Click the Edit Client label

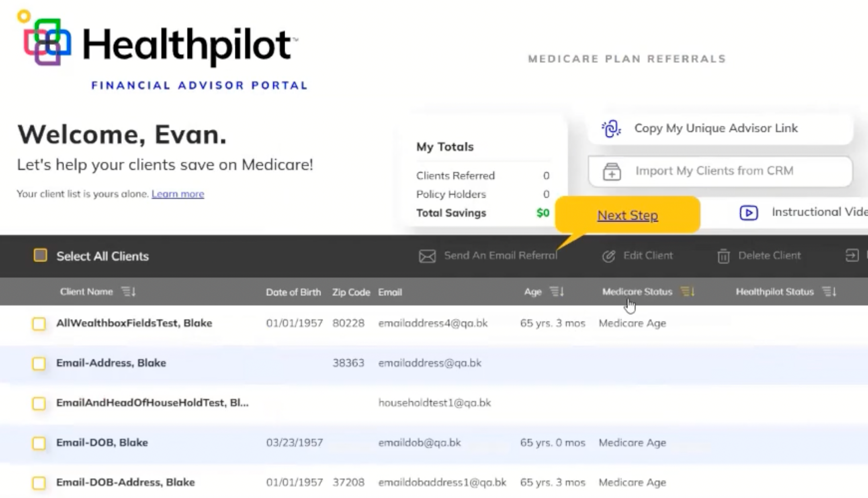[648, 255]
